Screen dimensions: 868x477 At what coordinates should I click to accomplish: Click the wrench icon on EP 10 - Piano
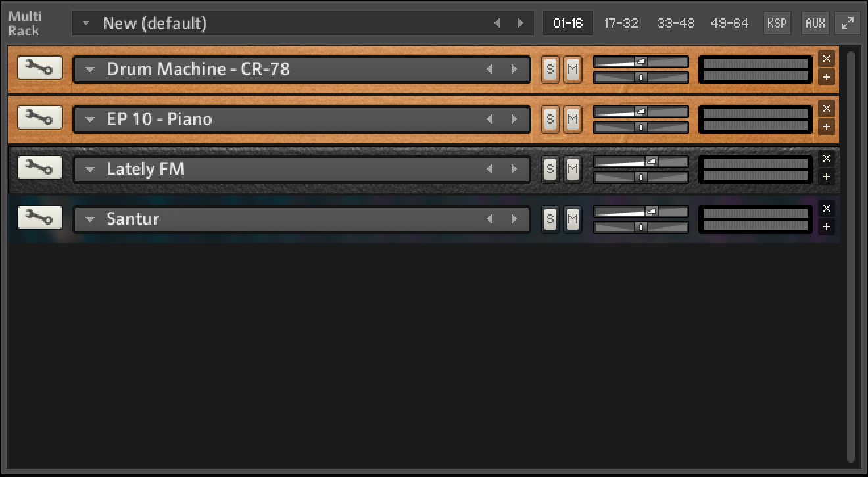pyautogui.click(x=39, y=118)
